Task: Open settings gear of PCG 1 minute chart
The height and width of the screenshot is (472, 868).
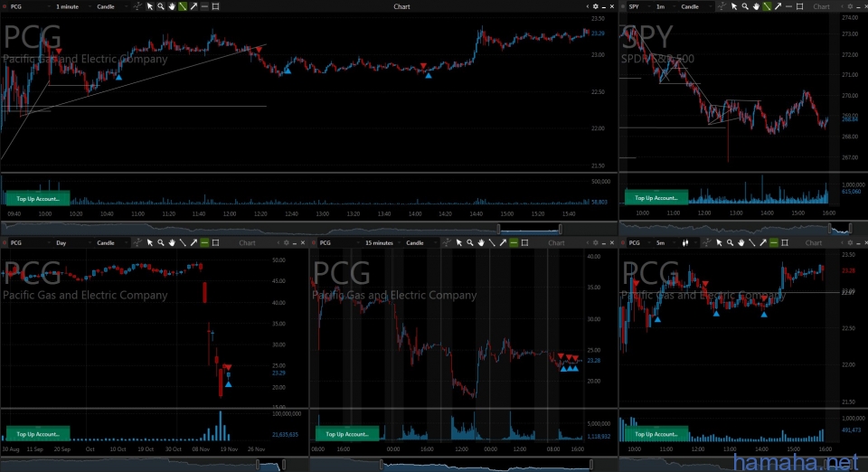Action: click(x=596, y=6)
